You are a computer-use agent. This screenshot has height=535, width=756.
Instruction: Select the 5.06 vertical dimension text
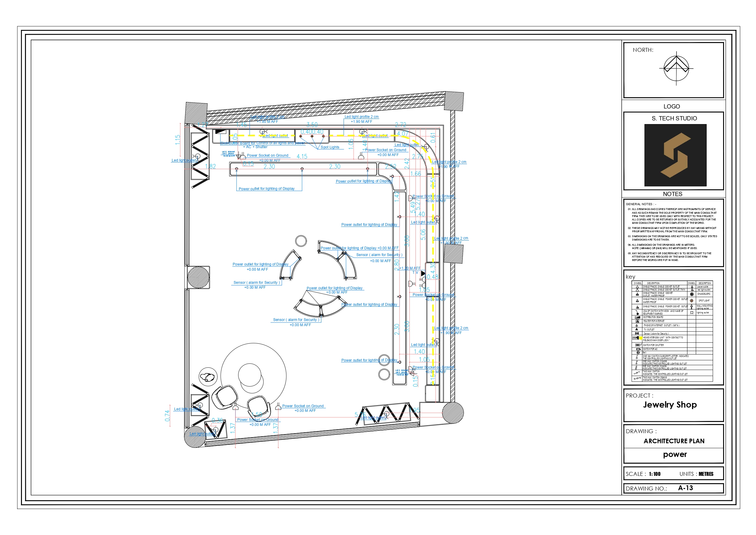(x=423, y=234)
